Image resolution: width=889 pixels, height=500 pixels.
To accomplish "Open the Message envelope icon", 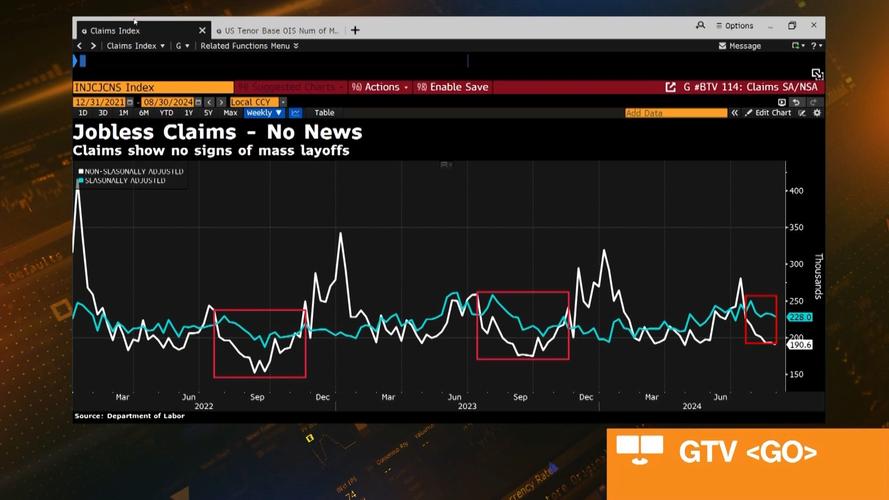I will [722, 46].
